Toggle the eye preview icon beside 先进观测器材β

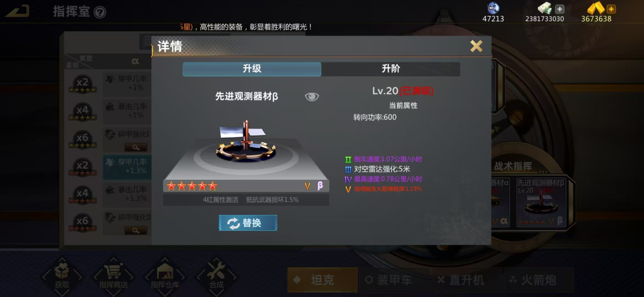(312, 97)
